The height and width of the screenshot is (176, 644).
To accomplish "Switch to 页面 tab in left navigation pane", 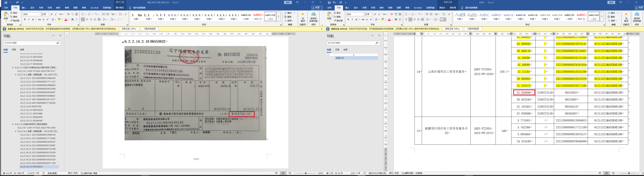I will pyautogui.click(x=14, y=50).
